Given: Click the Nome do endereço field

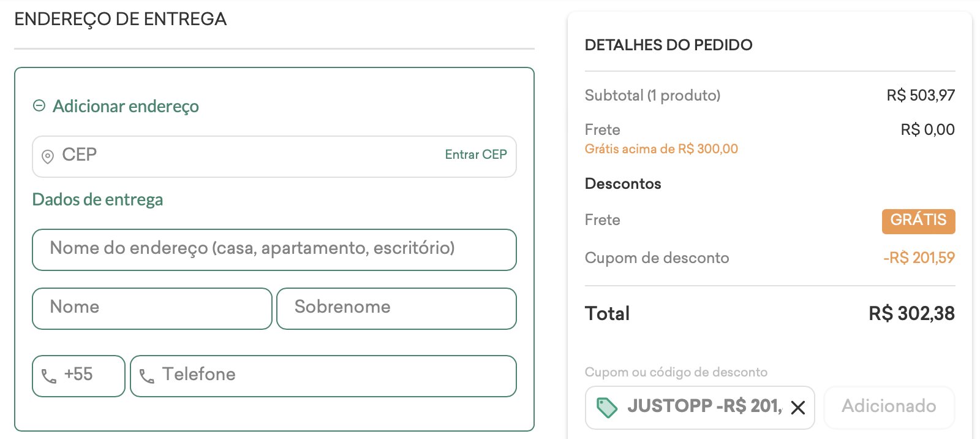Looking at the screenshot, I should pyautogui.click(x=274, y=250).
